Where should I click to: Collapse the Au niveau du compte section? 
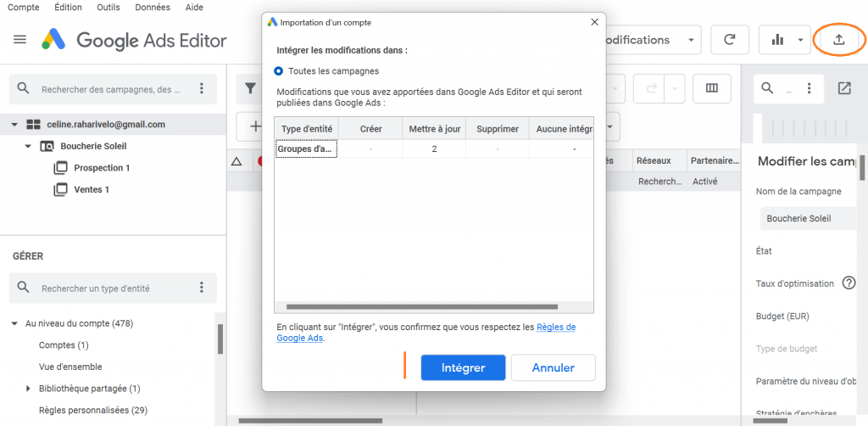(14, 323)
